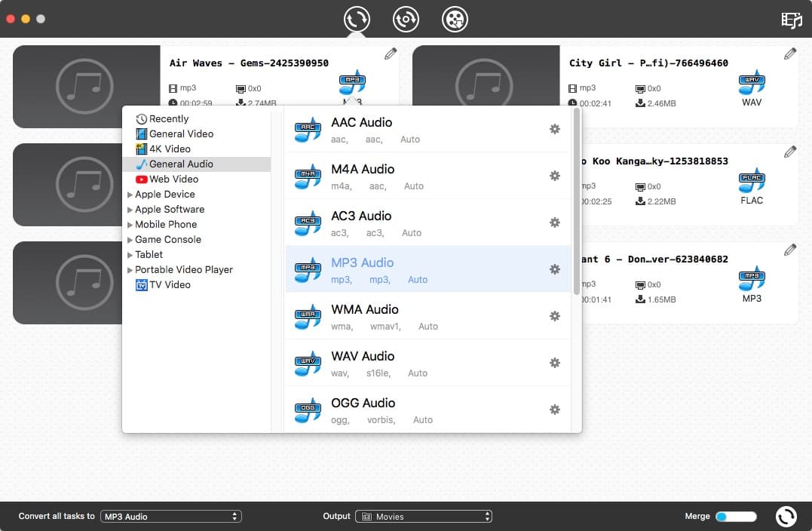Viewport: 812px width, 531px height.
Task: Choose the OGG Audio format
Action: click(363, 403)
